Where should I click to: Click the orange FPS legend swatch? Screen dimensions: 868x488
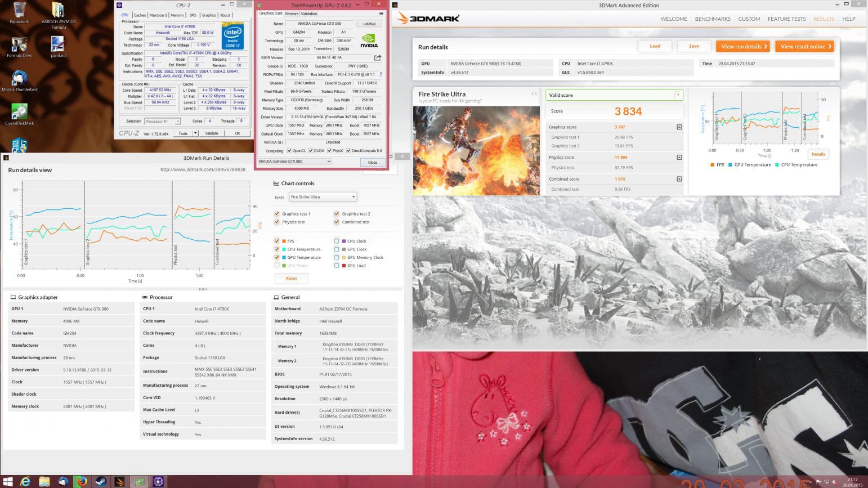tap(712, 165)
